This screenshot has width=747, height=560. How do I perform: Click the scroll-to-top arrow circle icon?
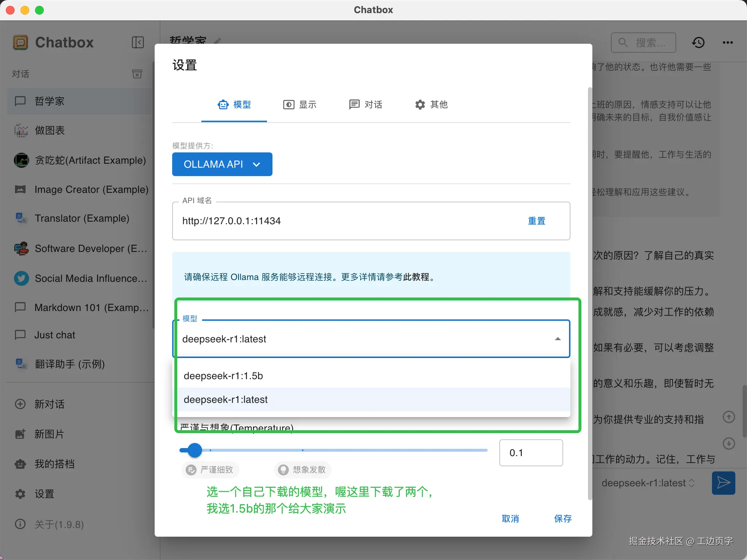click(729, 417)
